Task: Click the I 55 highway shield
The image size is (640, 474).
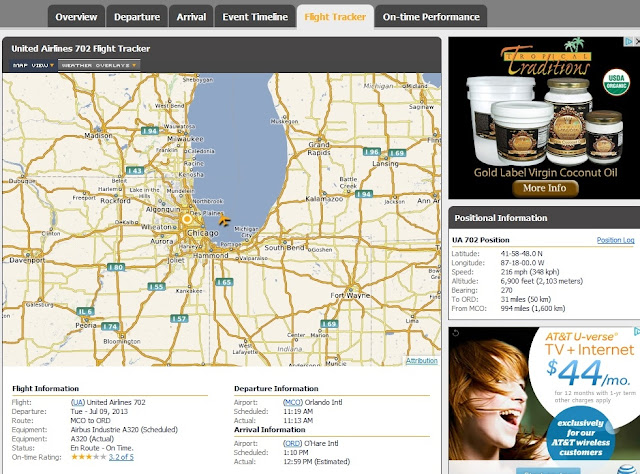Action: tap(156, 287)
